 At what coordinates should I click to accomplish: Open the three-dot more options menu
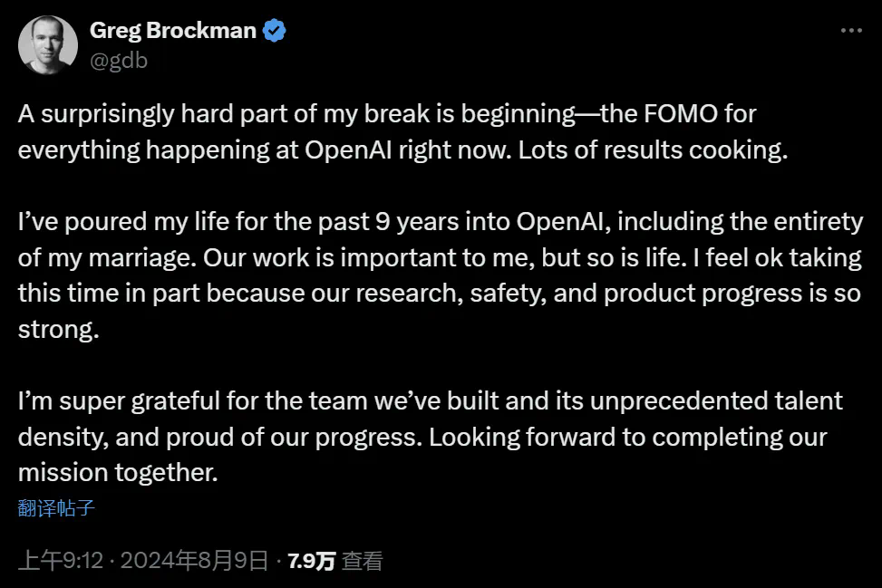pyautogui.click(x=850, y=31)
